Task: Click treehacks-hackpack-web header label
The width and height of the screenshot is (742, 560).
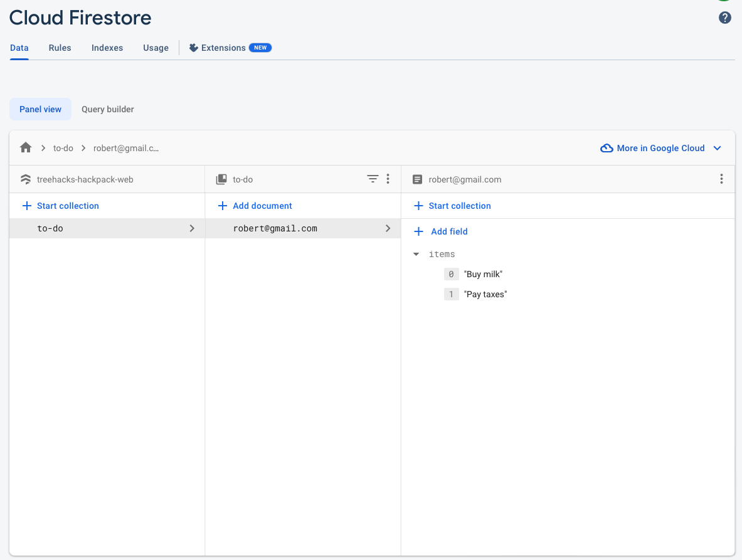Action: pyautogui.click(x=85, y=179)
